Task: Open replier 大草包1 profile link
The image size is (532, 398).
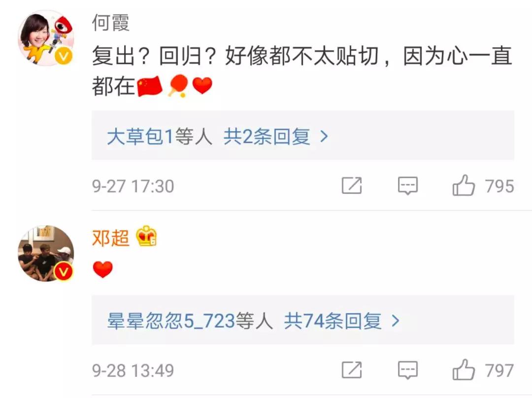Action: click(140, 137)
